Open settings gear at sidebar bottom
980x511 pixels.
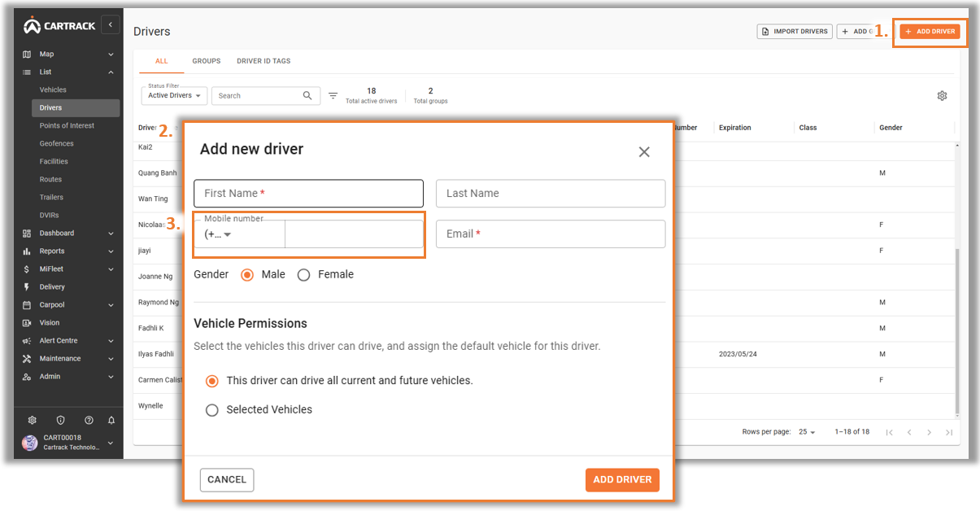(33, 420)
